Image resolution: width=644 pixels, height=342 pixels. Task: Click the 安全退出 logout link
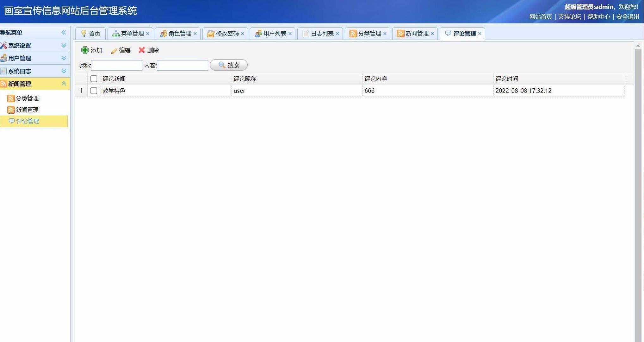tap(628, 17)
